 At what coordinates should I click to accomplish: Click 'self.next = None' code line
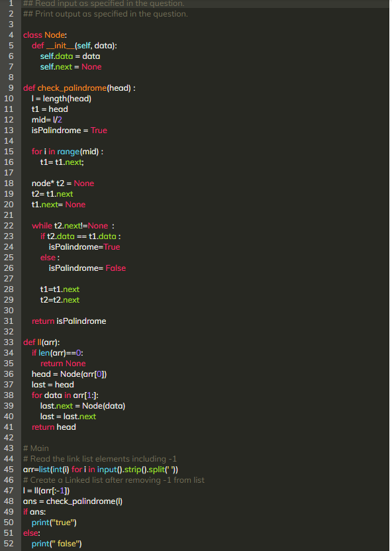point(71,67)
